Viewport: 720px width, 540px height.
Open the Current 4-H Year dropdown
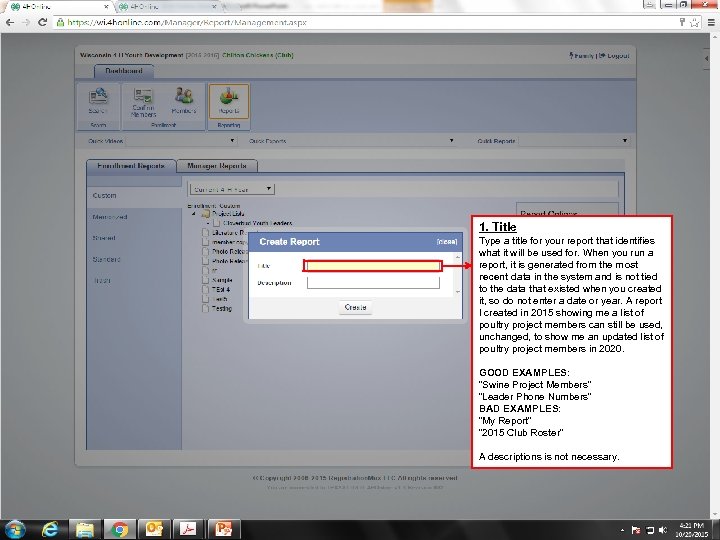(x=232, y=189)
